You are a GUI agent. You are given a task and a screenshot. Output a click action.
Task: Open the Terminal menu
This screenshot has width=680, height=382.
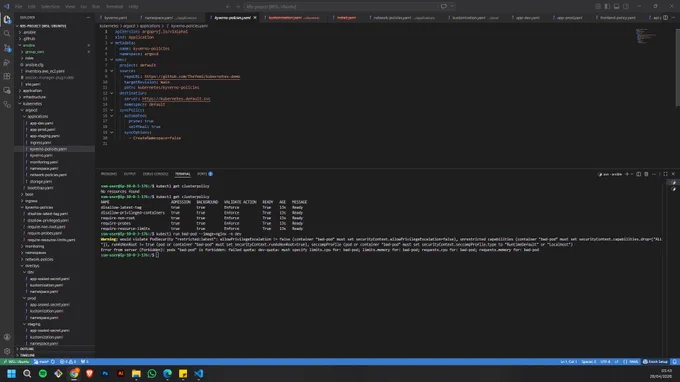114,7
